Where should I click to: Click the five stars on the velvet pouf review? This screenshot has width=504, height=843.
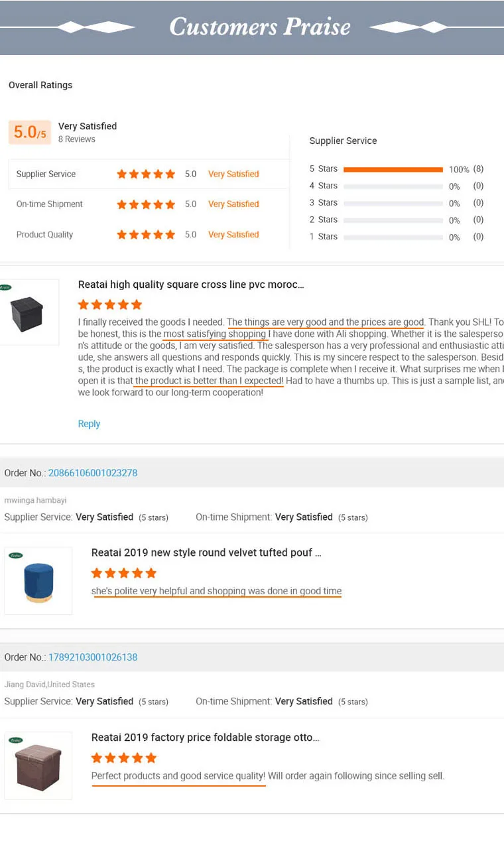(x=123, y=573)
